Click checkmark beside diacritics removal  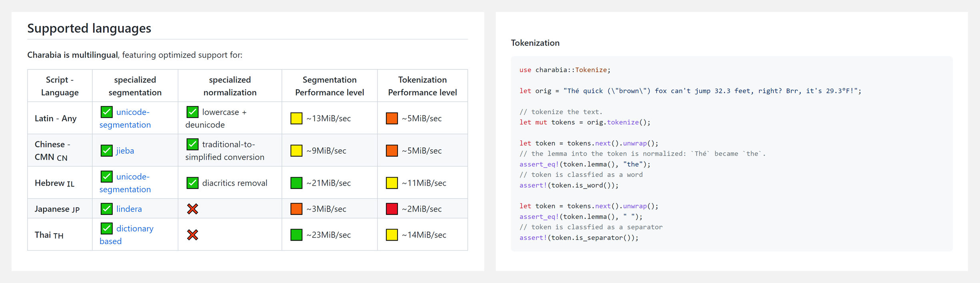click(192, 183)
